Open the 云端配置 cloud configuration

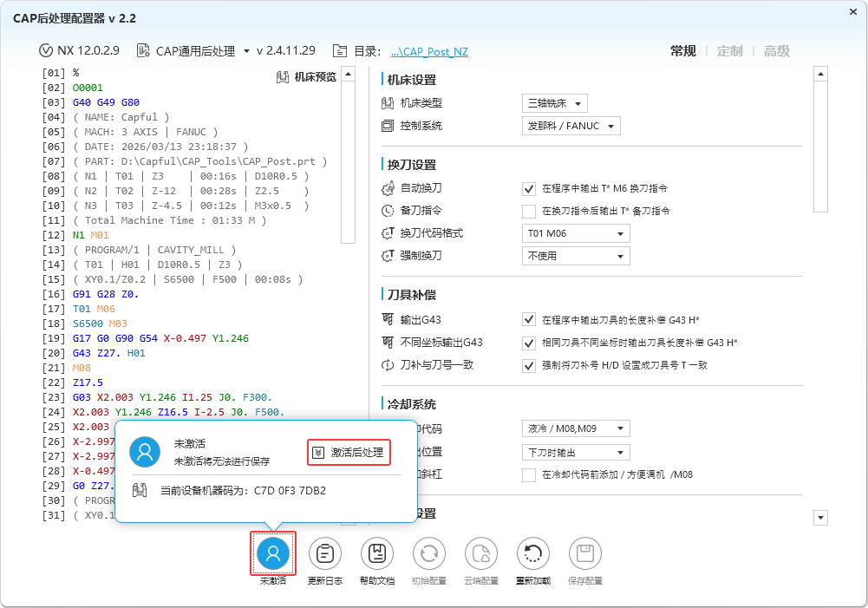(x=480, y=553)
